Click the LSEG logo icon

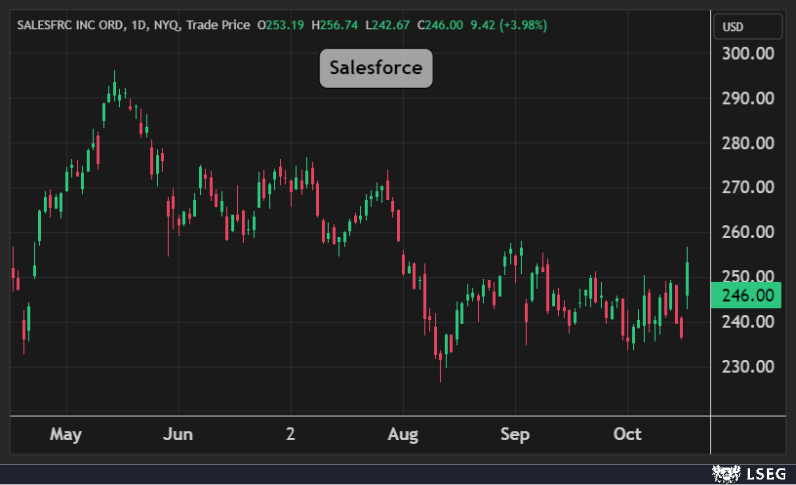(x=723, y=471)
